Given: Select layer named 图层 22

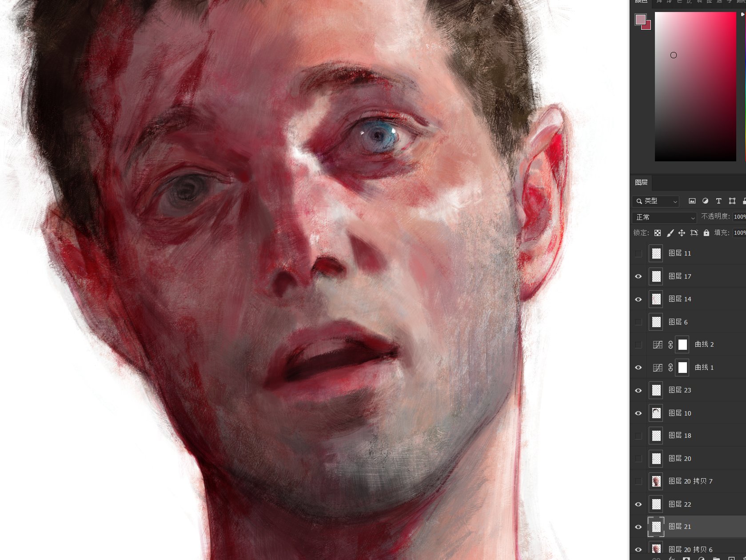Looking at the screenshot, I should coord(680,504).
